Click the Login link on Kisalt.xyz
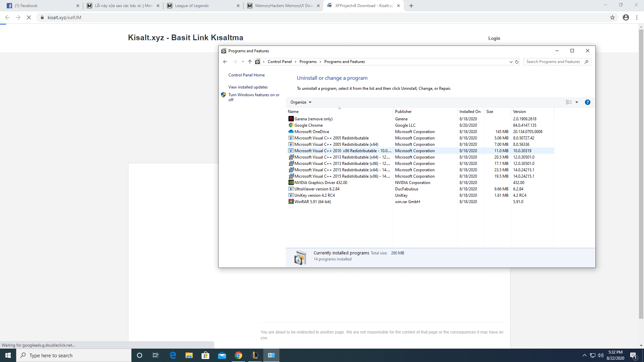Image resolution: width=644 pixels, height=362 pixels. tap(494, 38)
